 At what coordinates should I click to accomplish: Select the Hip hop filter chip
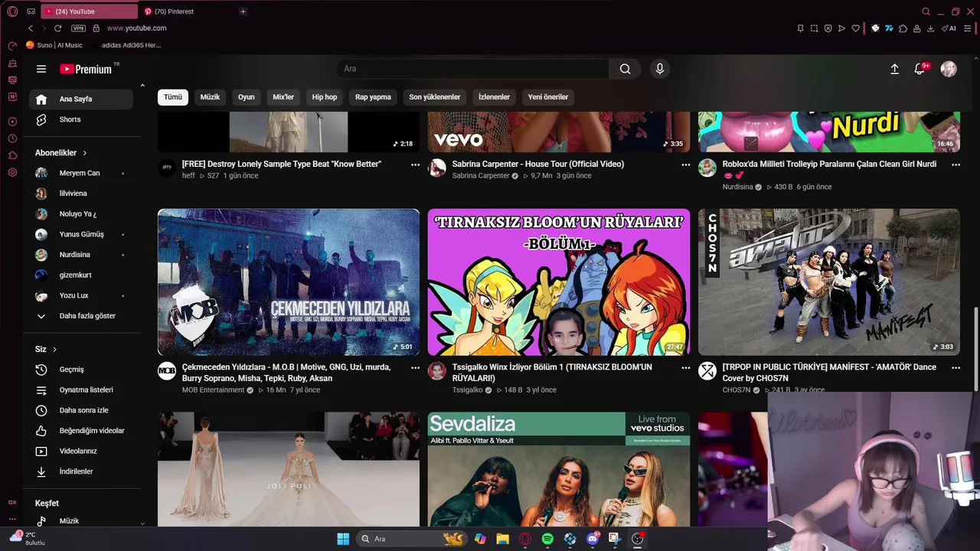pos(325,97)
